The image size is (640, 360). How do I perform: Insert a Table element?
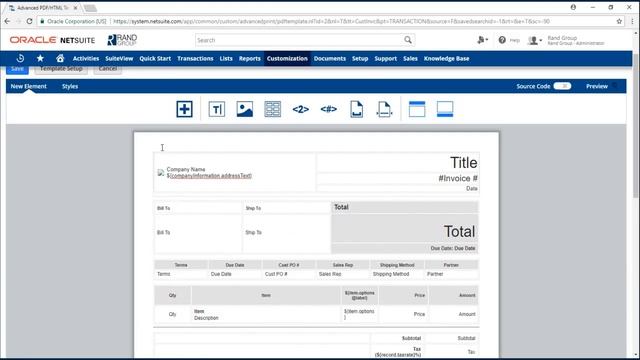(273, 109)
